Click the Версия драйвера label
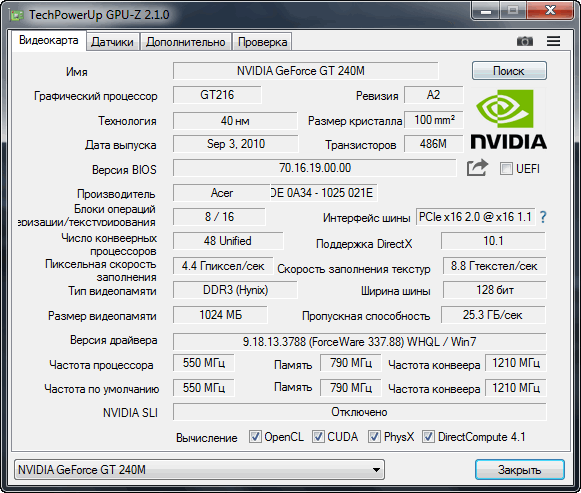This screenshot has width=581, height=493. [x=114, y=340]
